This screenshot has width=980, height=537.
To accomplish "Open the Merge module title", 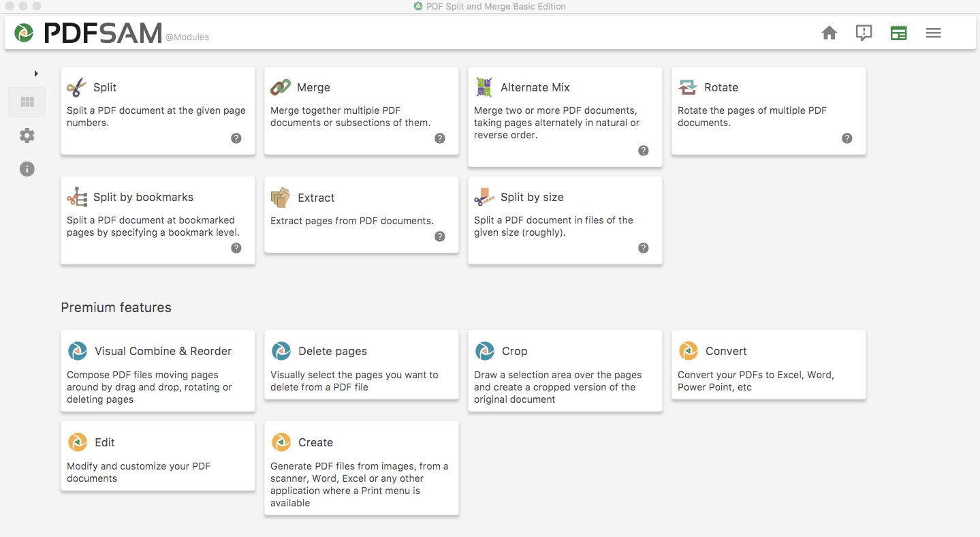I will [313, 87].
